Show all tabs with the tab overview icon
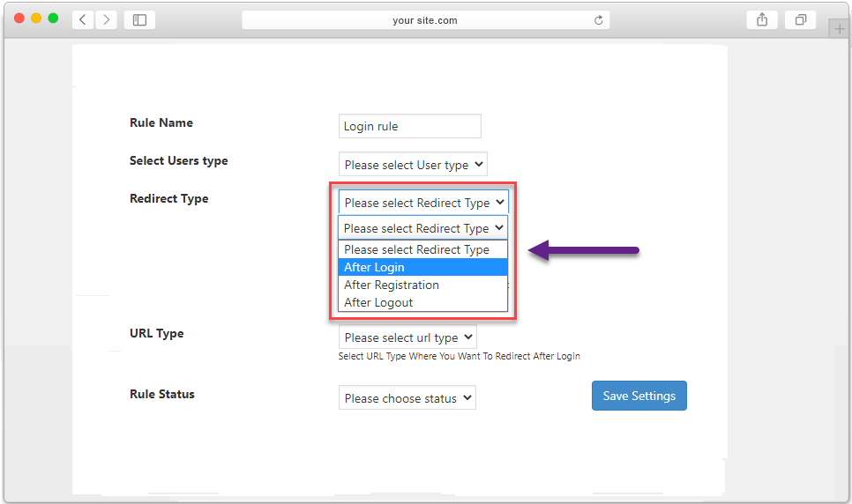Image resolution: width=852 pixels, height=504 pixels. (800, 20)
